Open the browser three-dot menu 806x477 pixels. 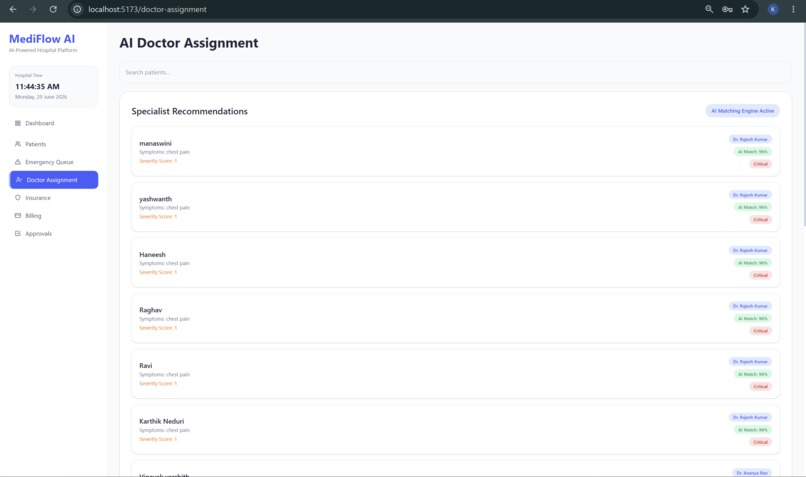tap(793, 9)
